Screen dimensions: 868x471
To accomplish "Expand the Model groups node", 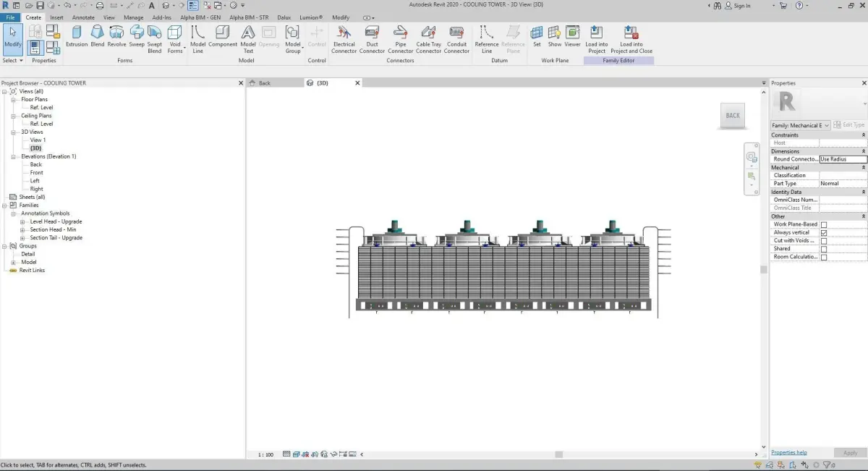I will (14, 262).
